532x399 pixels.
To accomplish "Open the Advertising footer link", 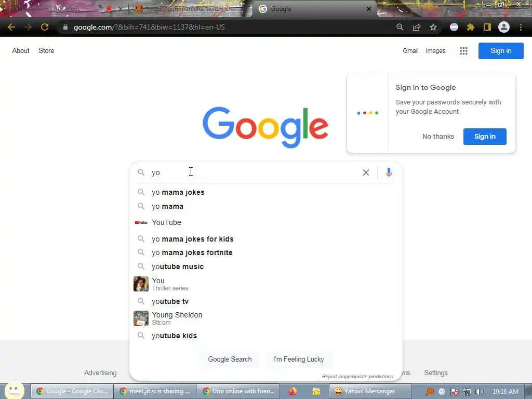I will point(100,373).
